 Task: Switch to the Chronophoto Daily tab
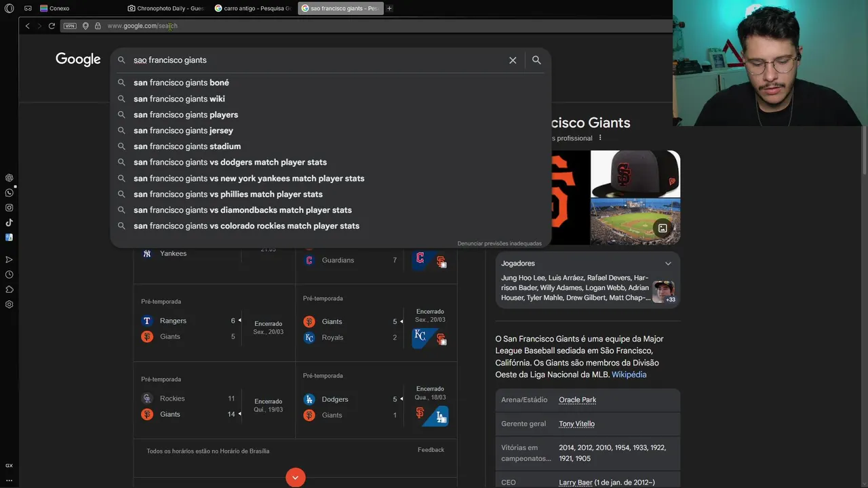point(165,8)
